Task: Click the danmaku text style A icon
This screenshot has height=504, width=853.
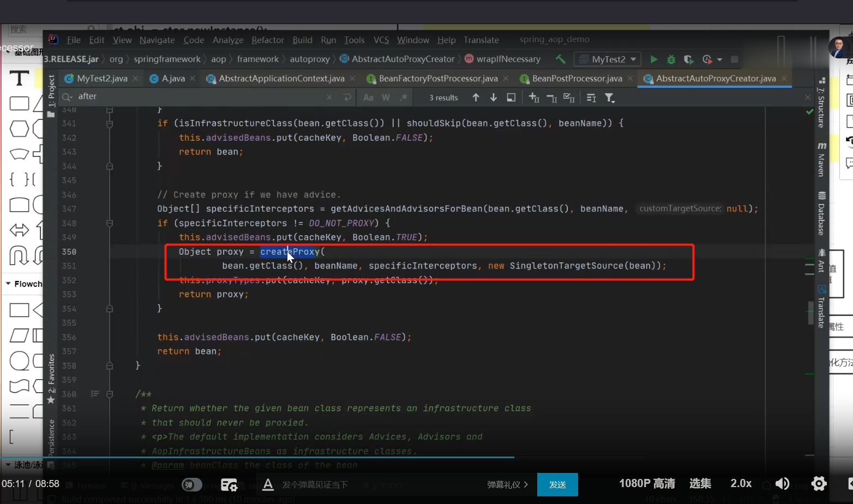Action: click(x=268, y=484)
